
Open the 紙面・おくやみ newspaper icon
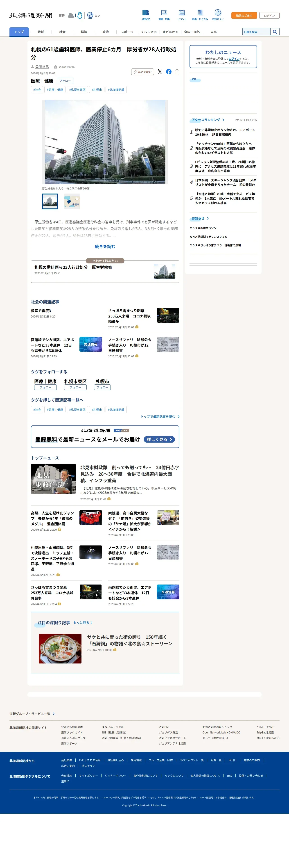(200, 13)
